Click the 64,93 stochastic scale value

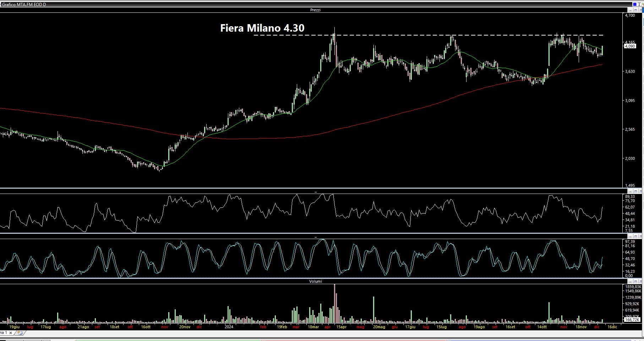(x=630, y=252)
